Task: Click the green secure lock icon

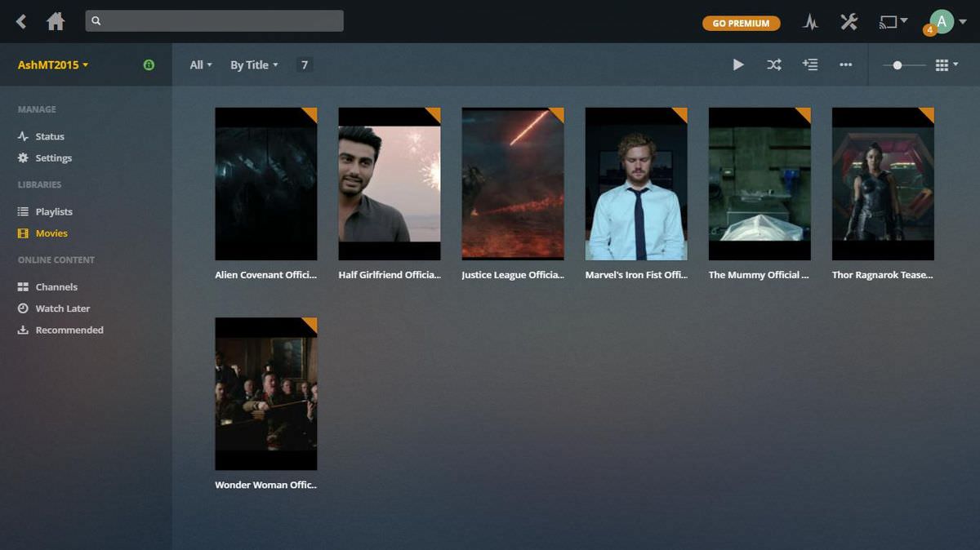Action: (149, 64)
